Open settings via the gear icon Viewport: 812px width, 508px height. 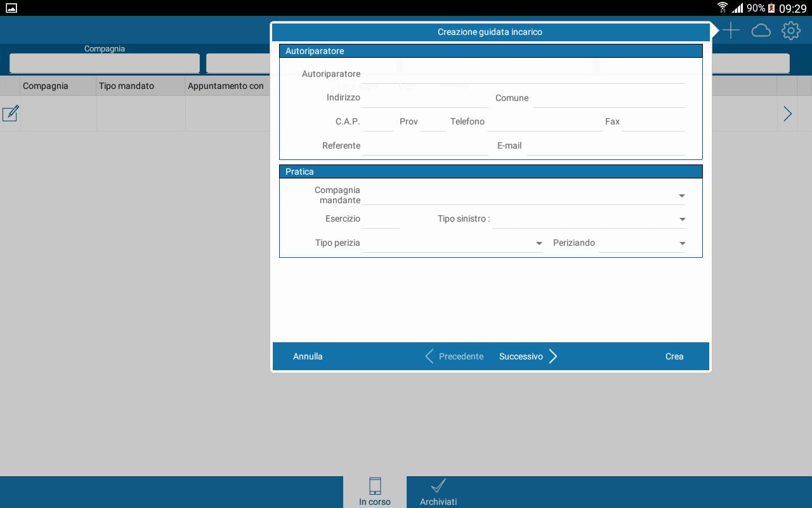(x=790, y=30)
